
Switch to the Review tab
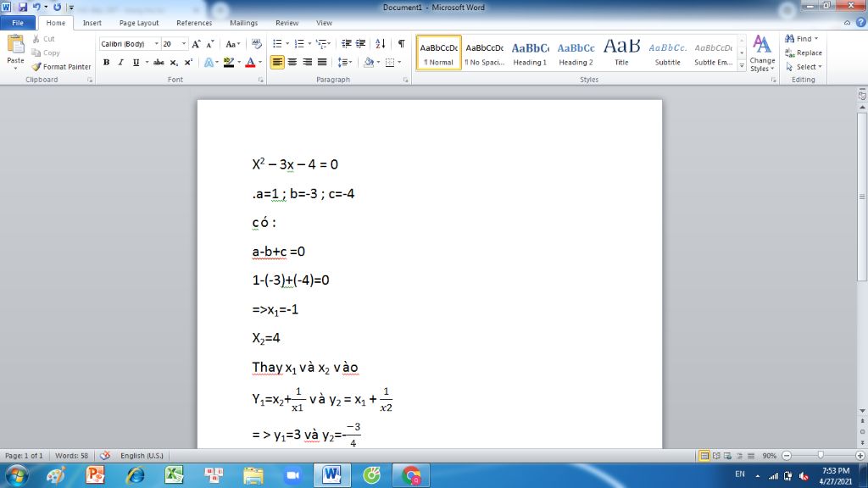point(287,23)
